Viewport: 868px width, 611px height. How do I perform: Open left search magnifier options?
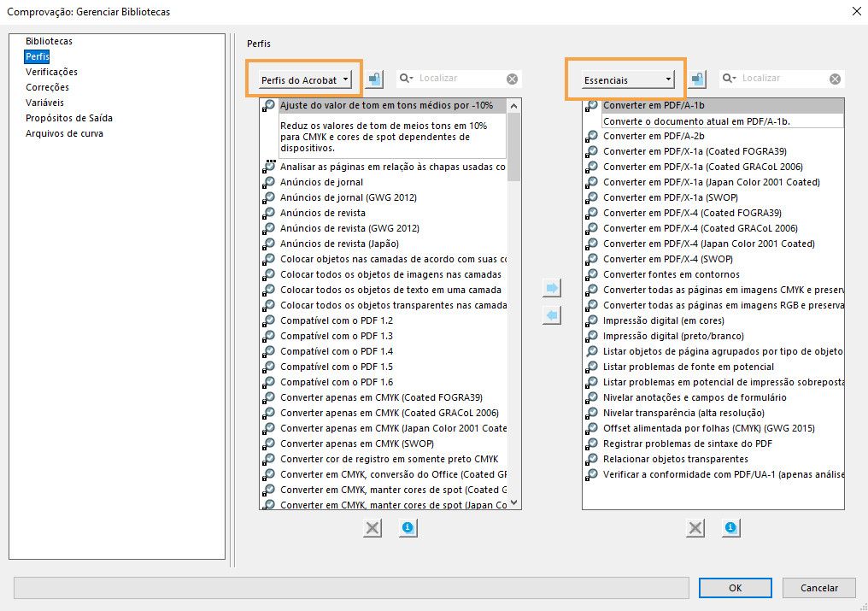click(407, 78)
